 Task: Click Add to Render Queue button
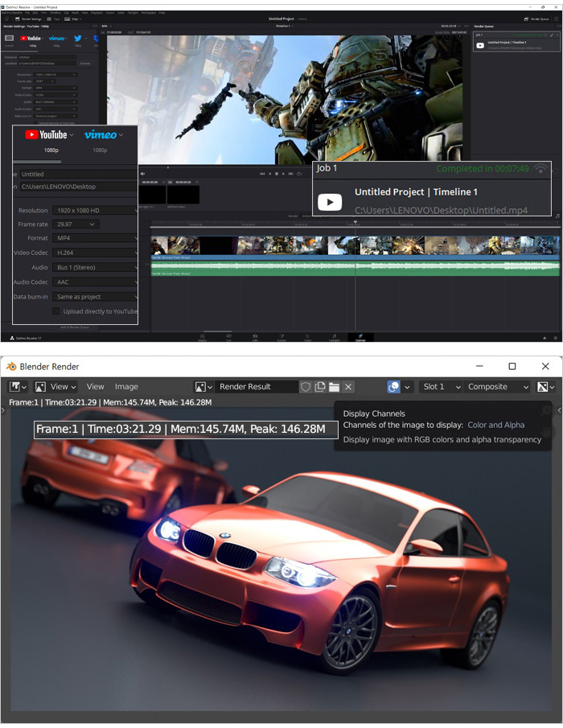(x=75, y=327)
